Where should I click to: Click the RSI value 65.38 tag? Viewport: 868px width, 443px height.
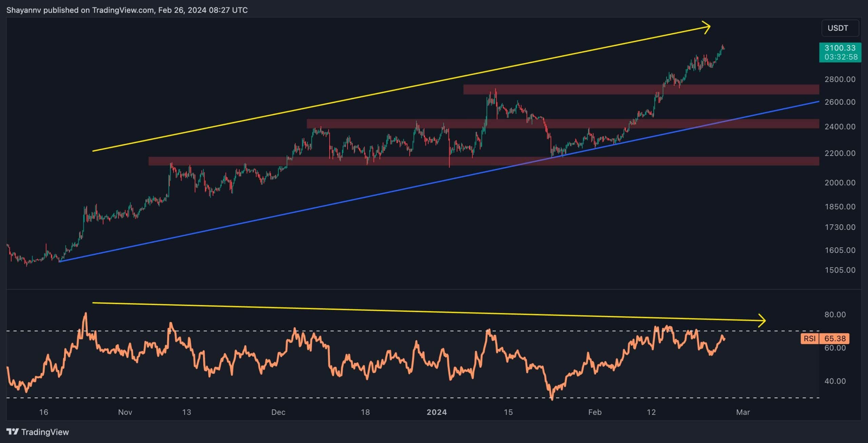coord(834,338)
